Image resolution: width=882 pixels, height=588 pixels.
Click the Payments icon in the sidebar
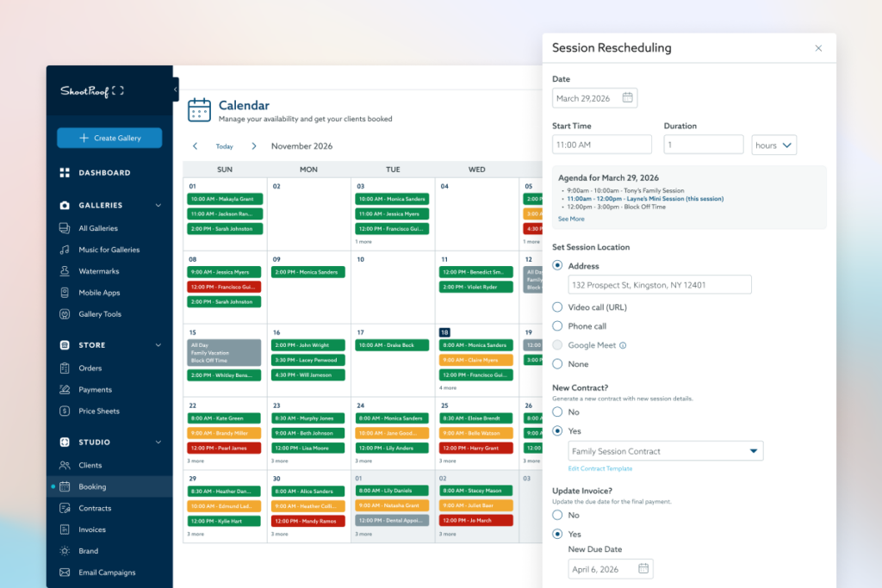coord(65,389)
